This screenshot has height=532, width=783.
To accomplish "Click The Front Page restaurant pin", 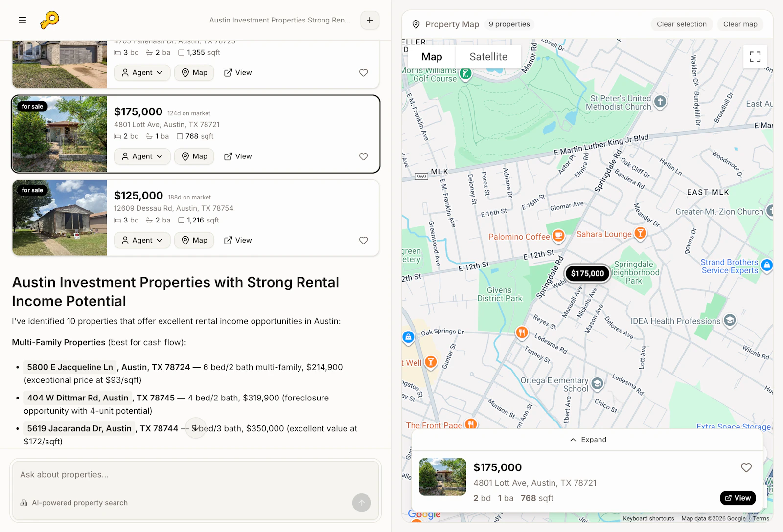I will (x=471, y=423).
